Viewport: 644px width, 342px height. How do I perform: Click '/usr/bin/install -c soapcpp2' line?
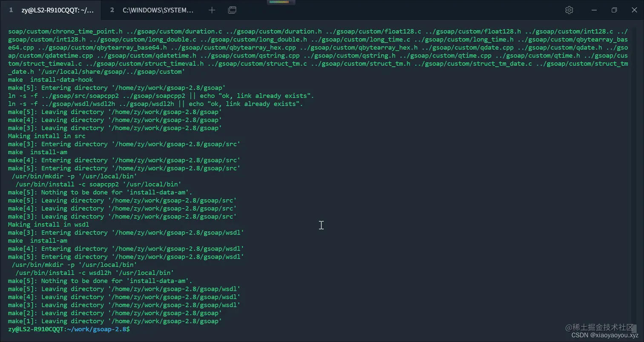point(98,184)
